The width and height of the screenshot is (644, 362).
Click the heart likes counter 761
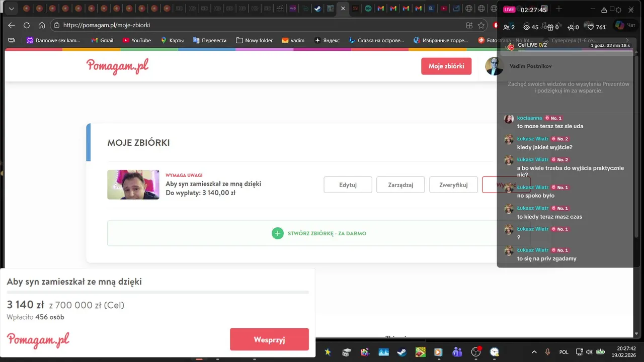coord(597,27)
